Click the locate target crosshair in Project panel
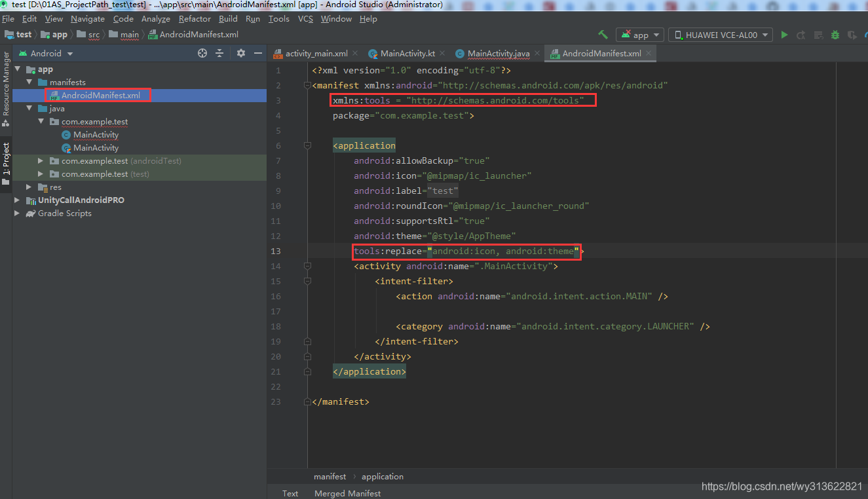This screenshot has width=868, height=499. (202, 53)
